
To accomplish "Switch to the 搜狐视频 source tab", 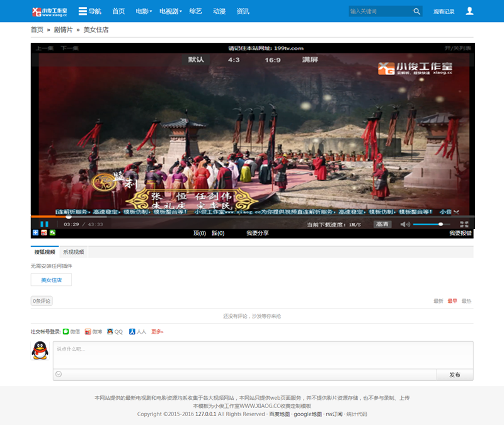I will (x=45, y=252).
